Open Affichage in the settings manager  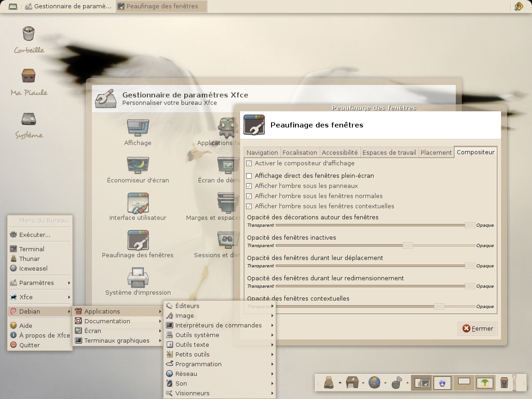pyautogui.click(x=138, y=128)
